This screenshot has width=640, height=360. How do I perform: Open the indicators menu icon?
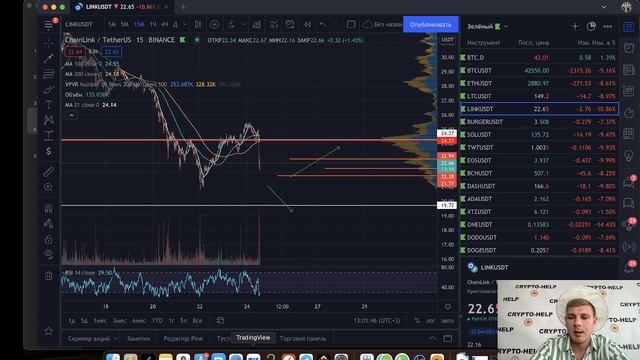click(231, 24)
